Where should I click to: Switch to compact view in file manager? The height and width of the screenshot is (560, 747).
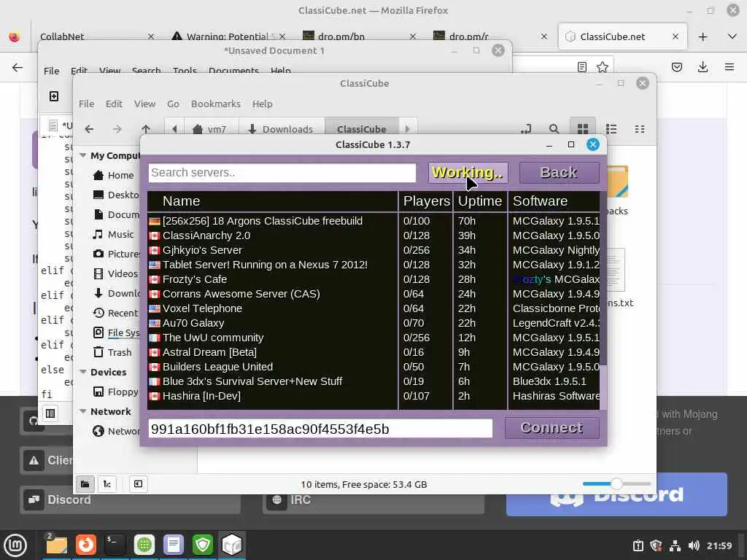pyautogui.click(x=640, y=129)
